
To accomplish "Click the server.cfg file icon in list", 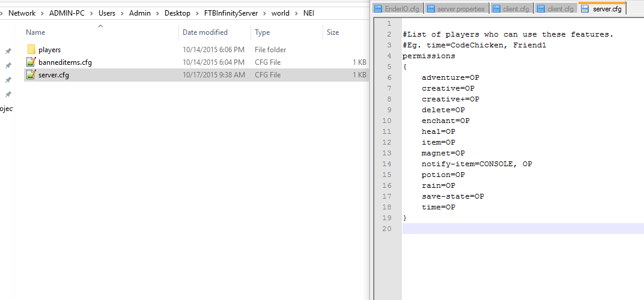I will coord(31,75).
